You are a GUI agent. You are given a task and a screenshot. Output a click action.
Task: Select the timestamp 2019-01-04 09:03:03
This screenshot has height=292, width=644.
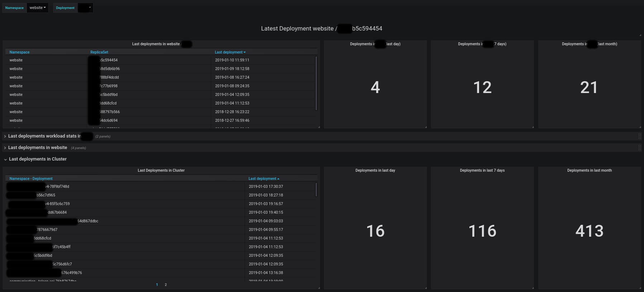pyautogui.click(x=266, y=221)
